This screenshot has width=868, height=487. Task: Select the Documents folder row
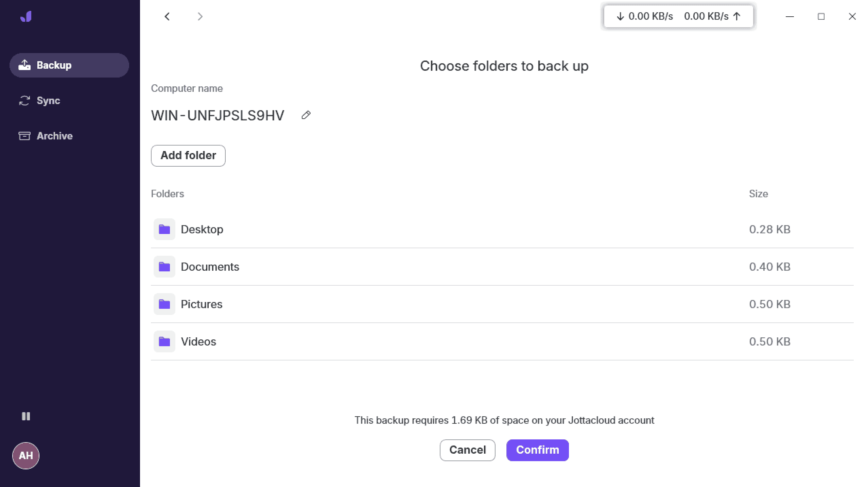(502, 267)
